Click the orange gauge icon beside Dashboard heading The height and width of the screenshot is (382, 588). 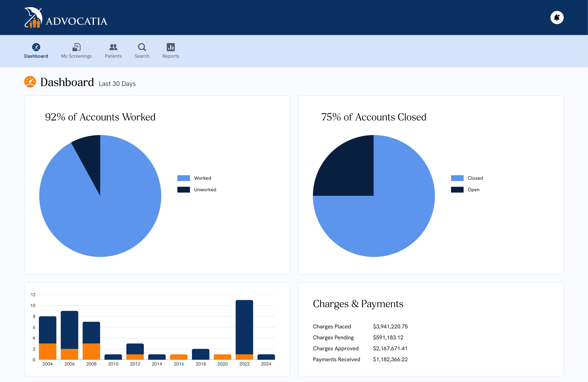(x=30, y=82)
